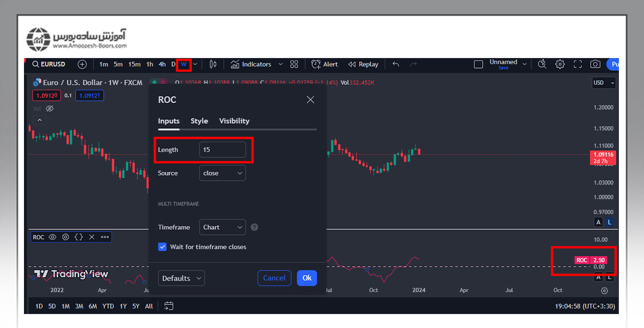This screenshot has width=644, height=328.
Task: Switch to the Style tab
Action: pos(199,120)
